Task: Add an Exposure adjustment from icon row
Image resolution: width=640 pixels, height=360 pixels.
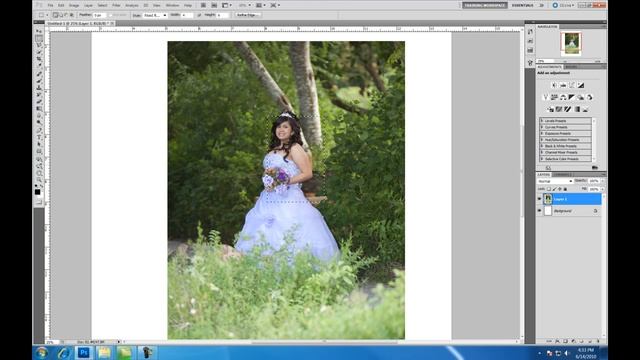Action: [x=581, y=85]
